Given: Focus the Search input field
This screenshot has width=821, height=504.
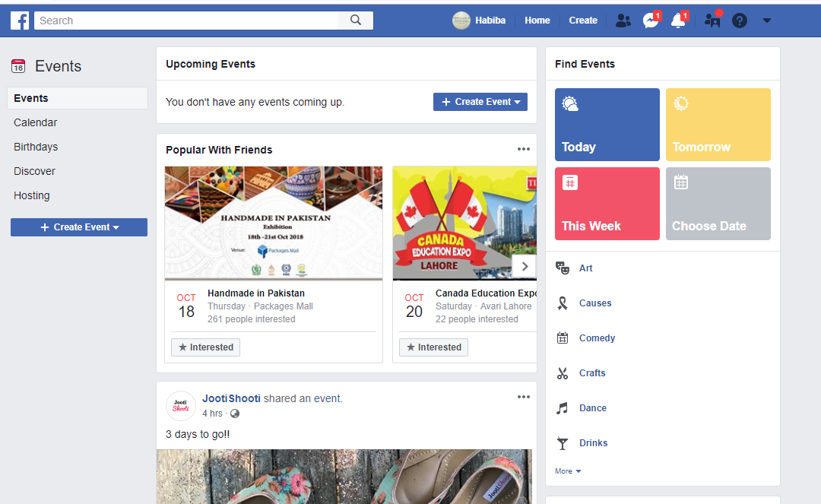Looking at the screenshot, I should tap(186, 21).
